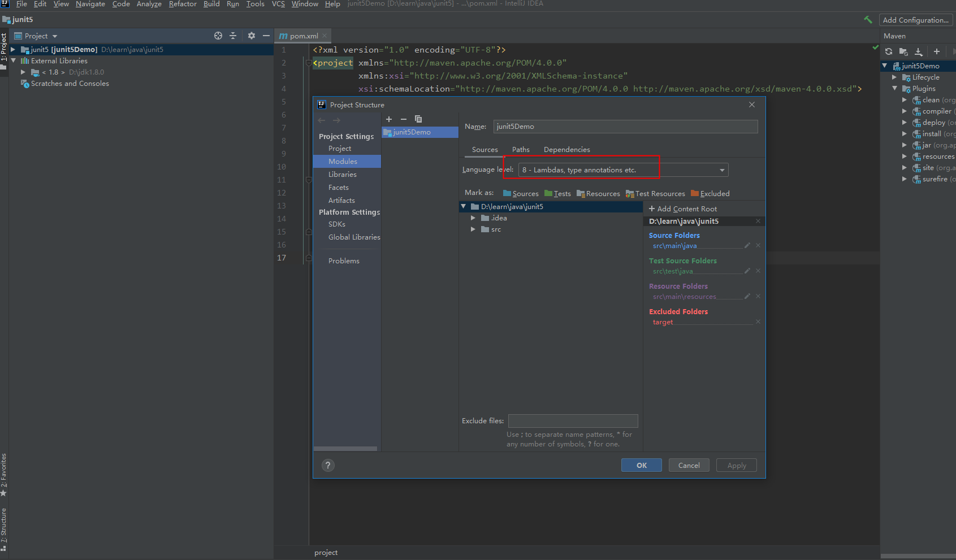Click the back arrow in Project Structure
The width and height of the screenshot is (956, 560).
[x=322, y=120]
